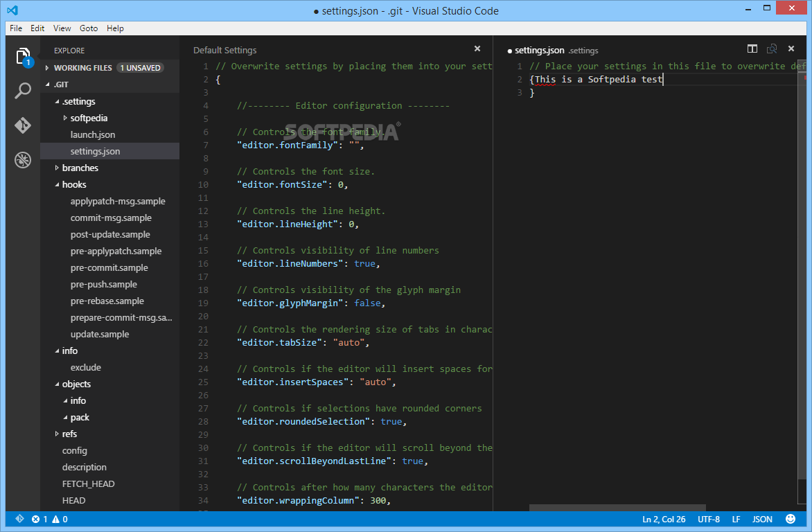Click the git sync icon in status bar
Image resolution: width=812 pixels, height=532 pixels.
pyautogui.click(x=19, y=519)
